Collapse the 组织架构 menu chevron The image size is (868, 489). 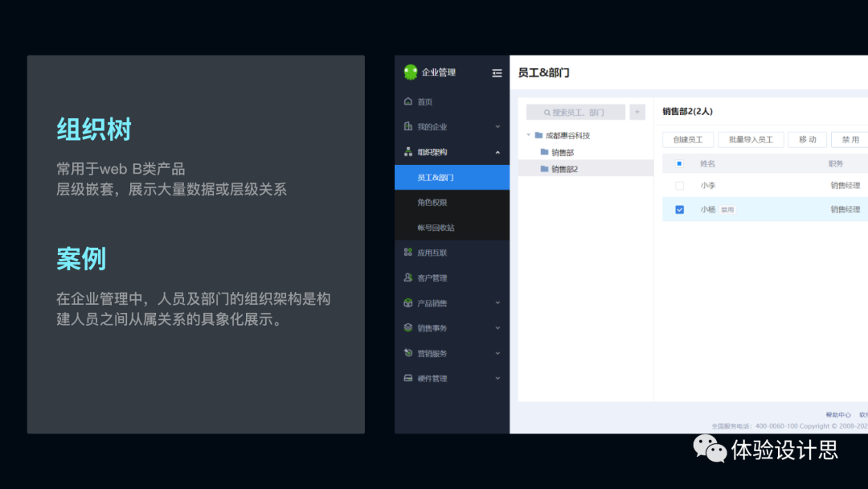point(497,152)
